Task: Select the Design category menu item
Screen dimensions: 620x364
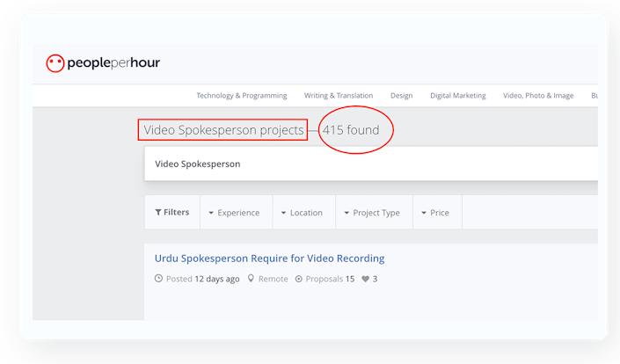Action: [x=401, y=96]
